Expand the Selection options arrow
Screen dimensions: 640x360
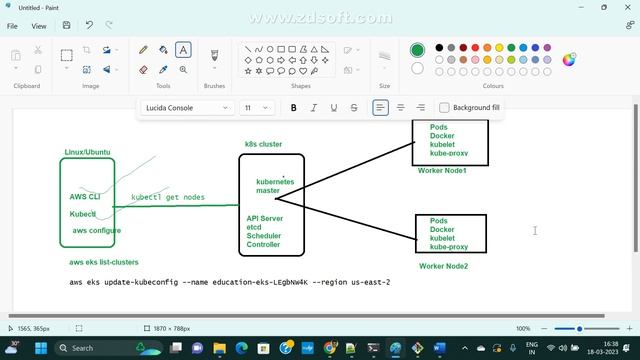pyautogui.click(x=67, y=69)
